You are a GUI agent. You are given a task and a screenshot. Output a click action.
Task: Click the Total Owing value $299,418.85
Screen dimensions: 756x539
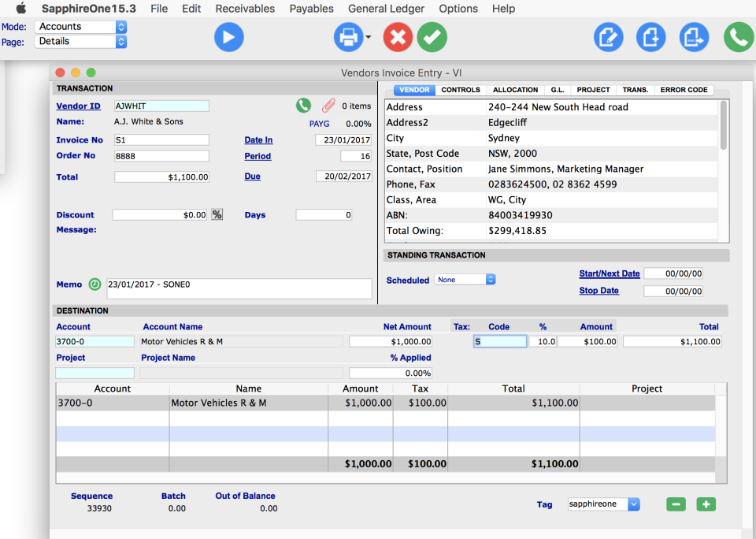(x=517, y=231)
